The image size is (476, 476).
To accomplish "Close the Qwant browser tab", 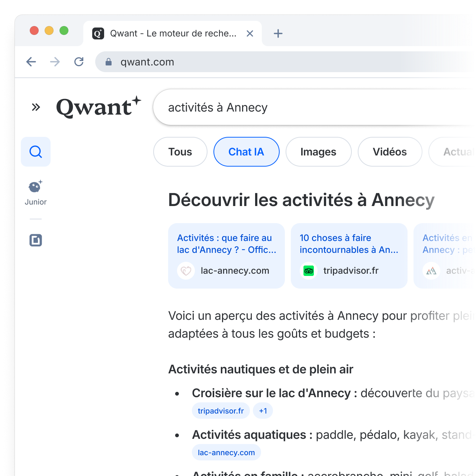I will [x=250, y=33].
